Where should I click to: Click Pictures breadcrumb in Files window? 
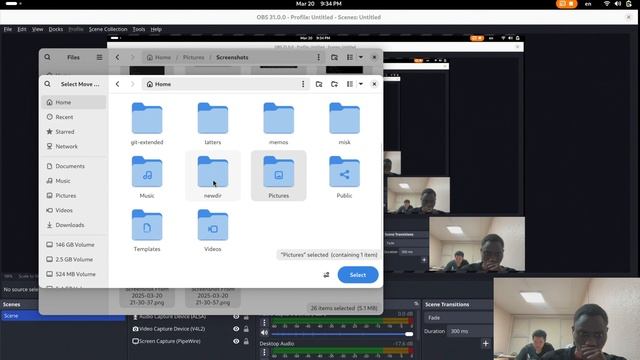pyautogui.click(x=193, y=58)
